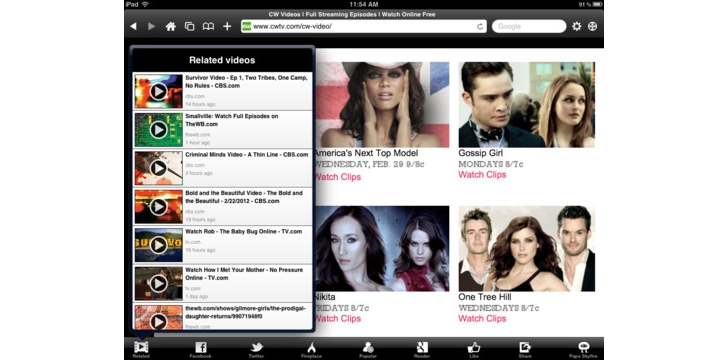
Task: Open the One Tree Hill show image
Action: pyautogui.click(x=526, y=249)
